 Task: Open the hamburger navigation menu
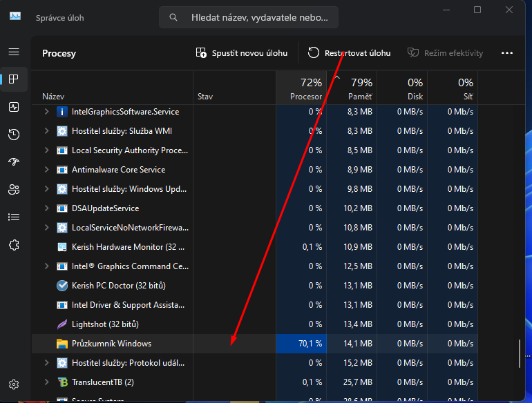[x=14, y=52]
